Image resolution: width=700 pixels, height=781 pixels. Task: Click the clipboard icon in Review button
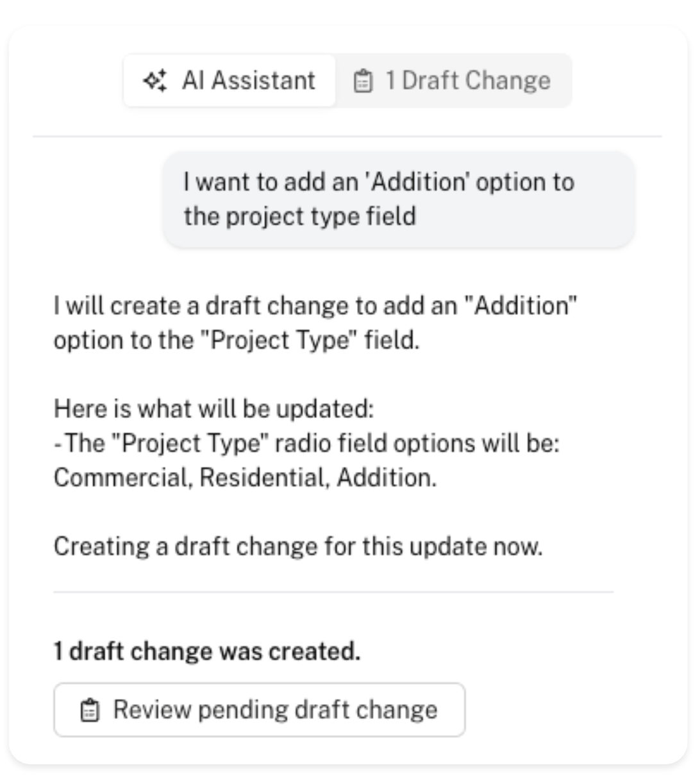click(x=90, y=710)
